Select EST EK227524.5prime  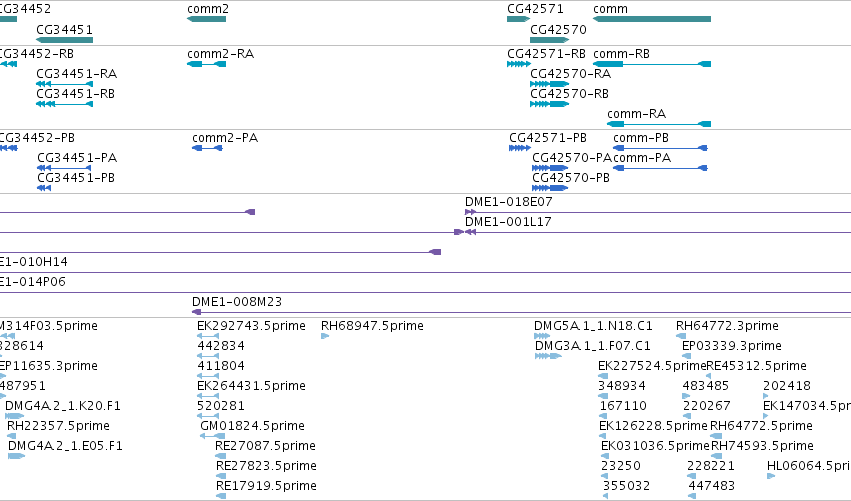pyautogui.click(x=603, y=377)
